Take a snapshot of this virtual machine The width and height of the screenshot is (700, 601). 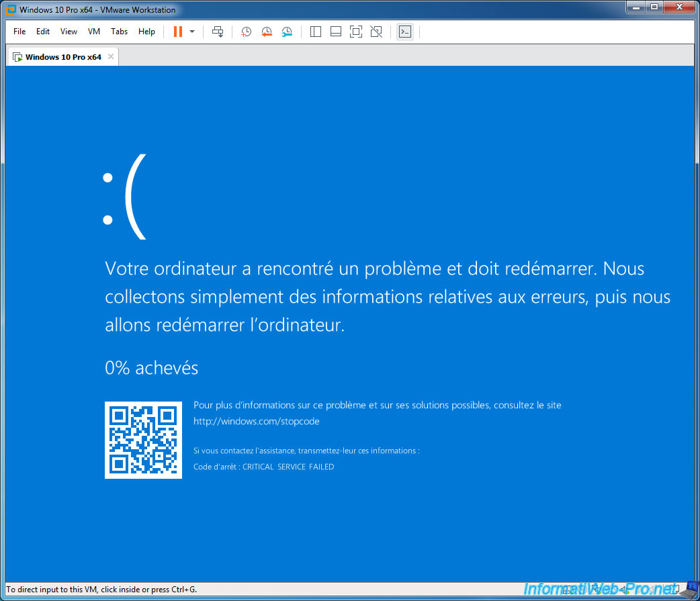coord(246,32)
